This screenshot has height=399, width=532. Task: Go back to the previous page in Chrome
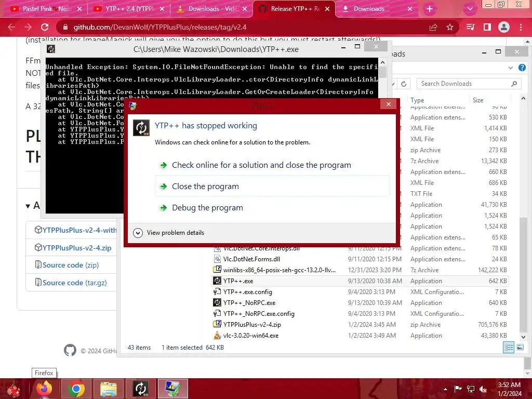coord(11,27)
